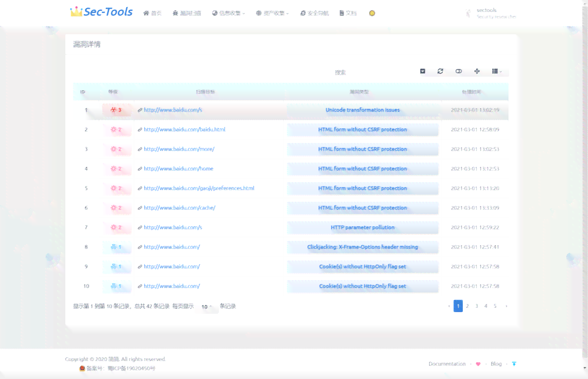
Task: Select pagination page 2
Action: (x=467, y=306)
